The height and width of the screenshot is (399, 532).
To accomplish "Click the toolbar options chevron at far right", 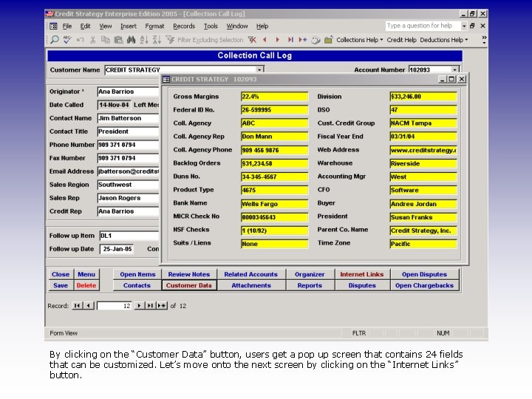I will pos(484,40).
